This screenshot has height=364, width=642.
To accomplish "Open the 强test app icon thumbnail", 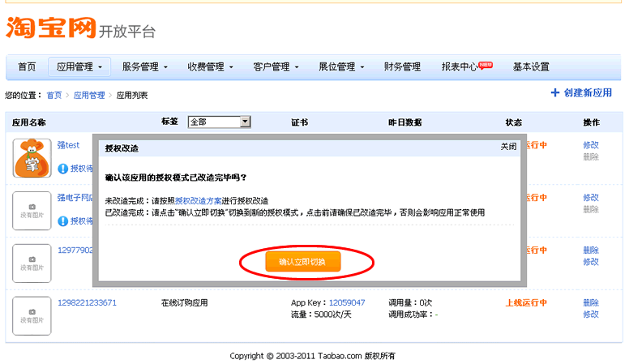I will pos(32,158).
